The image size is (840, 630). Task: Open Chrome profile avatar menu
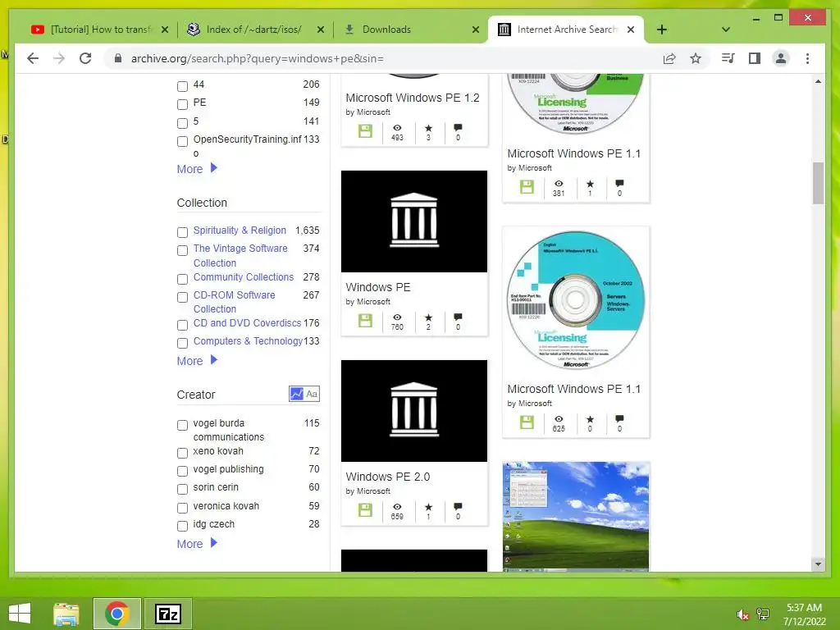pos(781,58)
